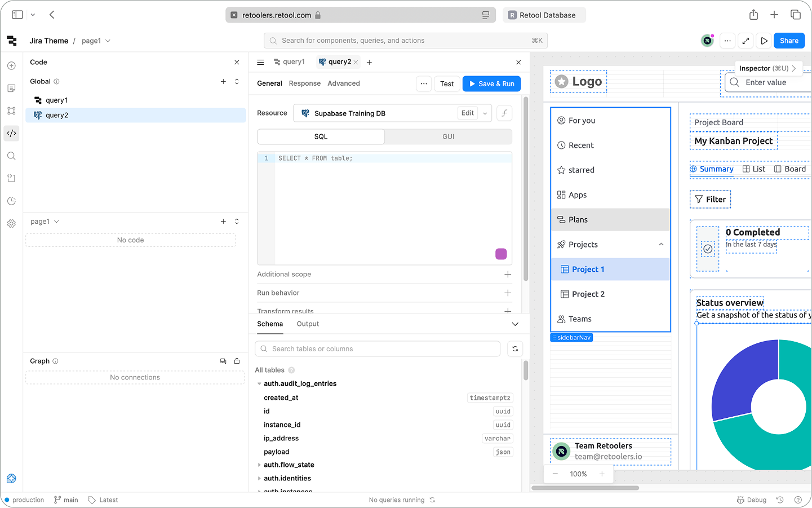Click the Graph comment icon
The width and height of the screenshot is (812, 508).
coord(223,361)
